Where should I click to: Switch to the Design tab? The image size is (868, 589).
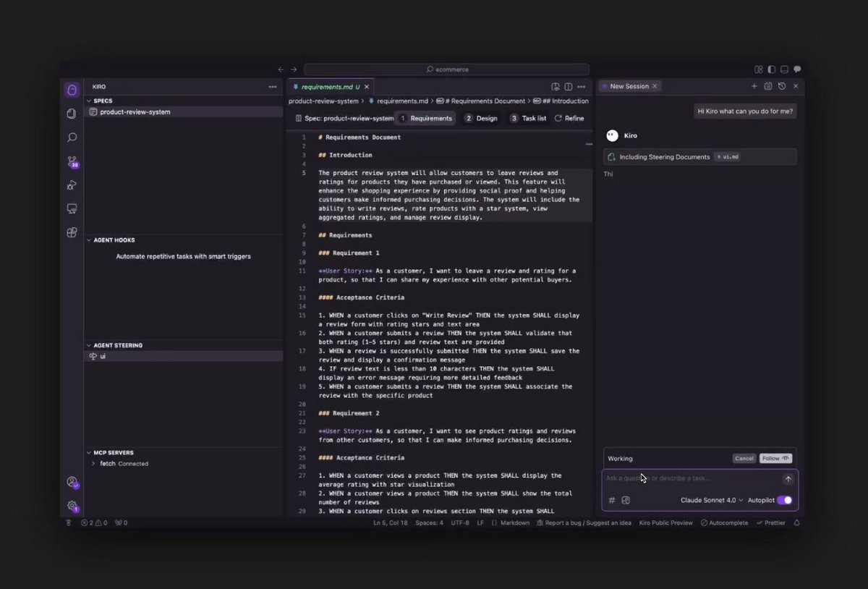pos(482,118)
